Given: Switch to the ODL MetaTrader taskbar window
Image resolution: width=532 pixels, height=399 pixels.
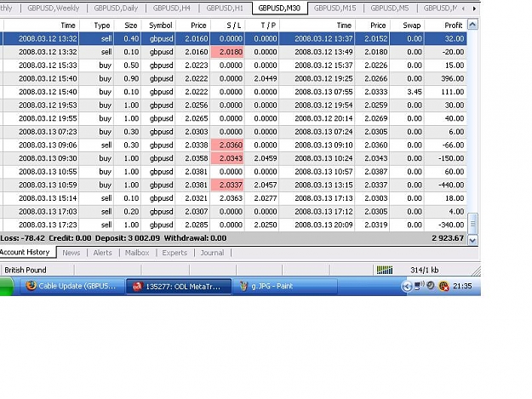Looking at the screenshot, I should 179,287.
